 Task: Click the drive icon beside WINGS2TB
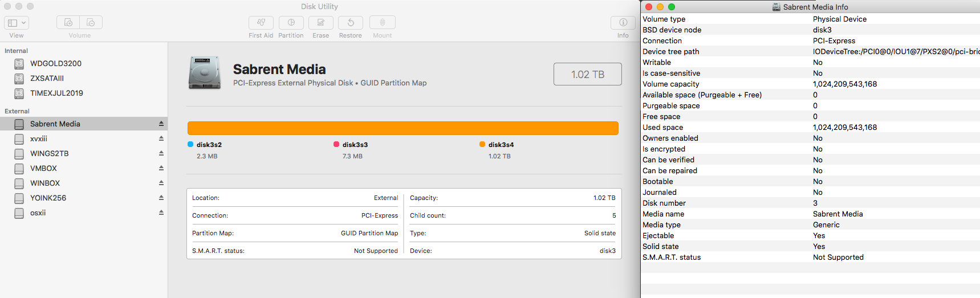click(x=19, y=153)
